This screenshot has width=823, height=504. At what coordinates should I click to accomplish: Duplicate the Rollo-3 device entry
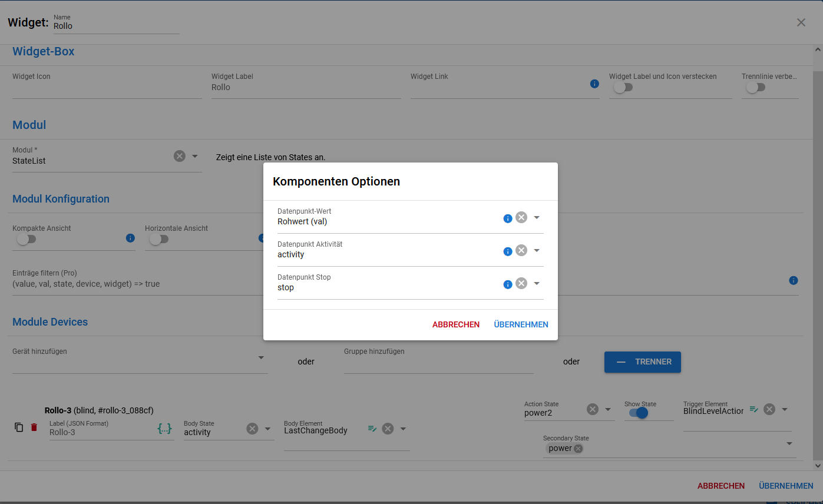(19, 427)
